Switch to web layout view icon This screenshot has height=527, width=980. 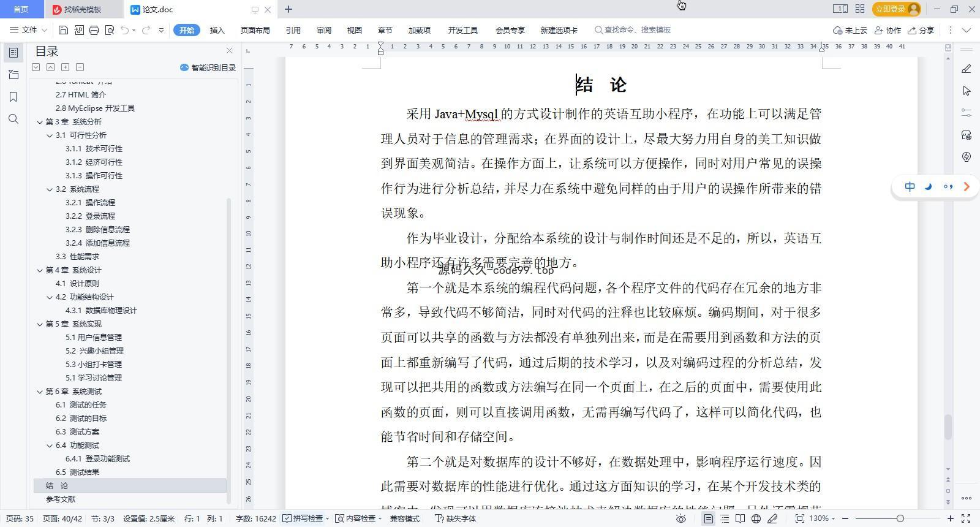pyautogui.click(x=756, y=518)
